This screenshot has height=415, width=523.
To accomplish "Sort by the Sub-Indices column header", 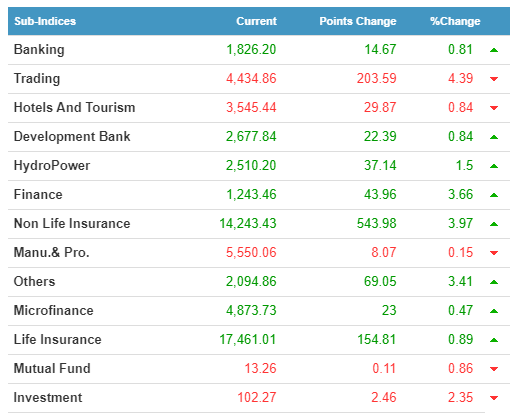I will pos(45,21).
